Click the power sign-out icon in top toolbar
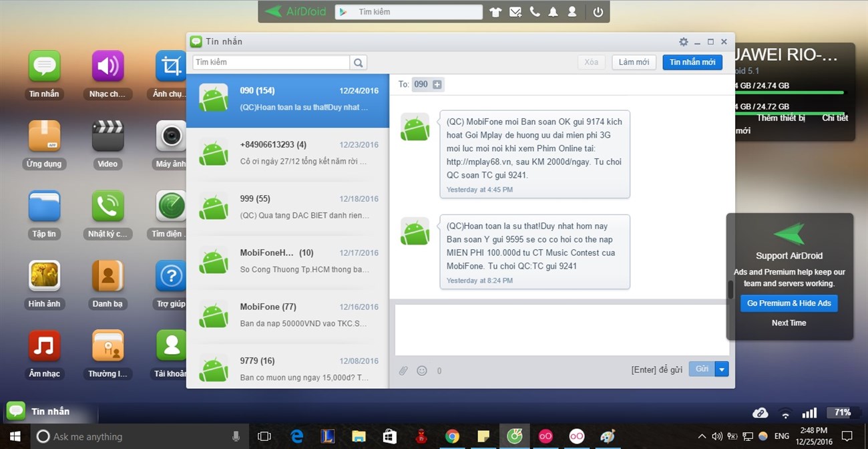Screen dimensions: 868x449 [x=598, y=12]
